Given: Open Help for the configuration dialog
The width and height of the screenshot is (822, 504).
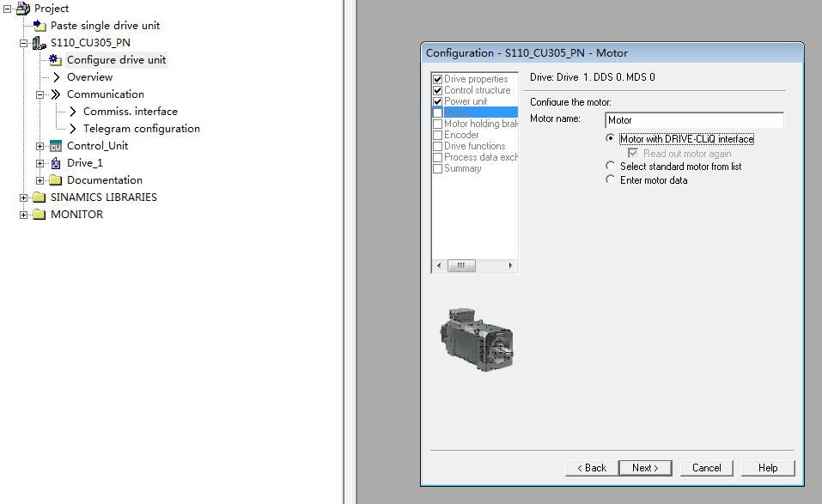Looking at the screenshot, I should [x=768, y=468].
